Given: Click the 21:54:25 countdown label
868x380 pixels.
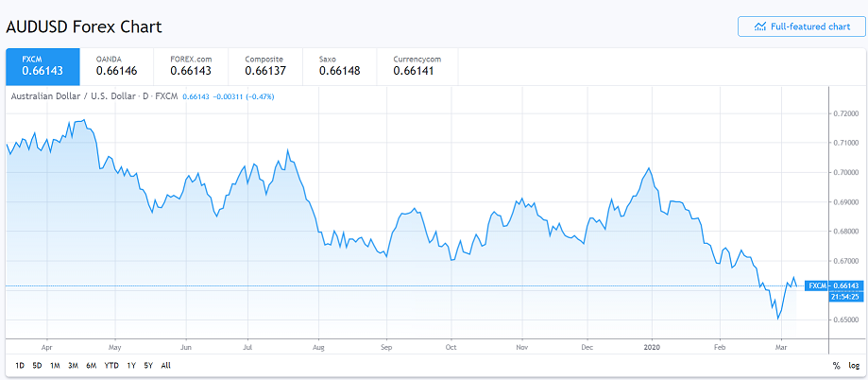Looking at the screenshot, I should pos(846,297).
